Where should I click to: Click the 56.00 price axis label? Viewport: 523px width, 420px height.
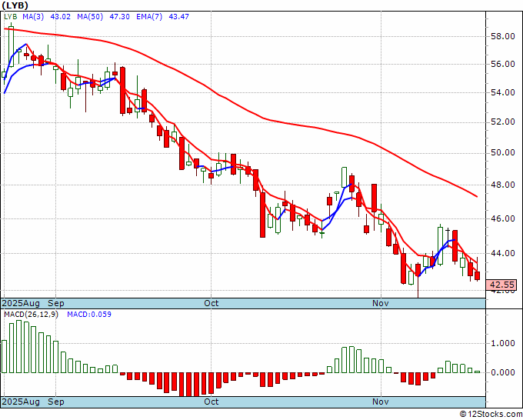pyautogui.click(x=503, y=65)
